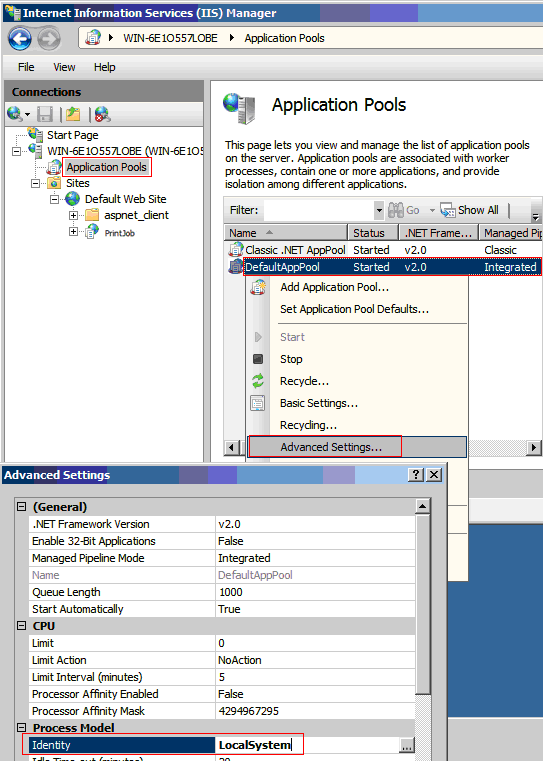This screenshot has height=761, width=543.
Task: Click the Default Web Site globe icon
Action: tap(72, 199)
